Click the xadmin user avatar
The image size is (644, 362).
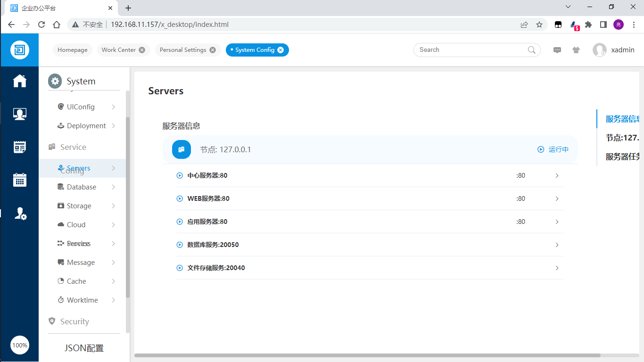(600, 50)
